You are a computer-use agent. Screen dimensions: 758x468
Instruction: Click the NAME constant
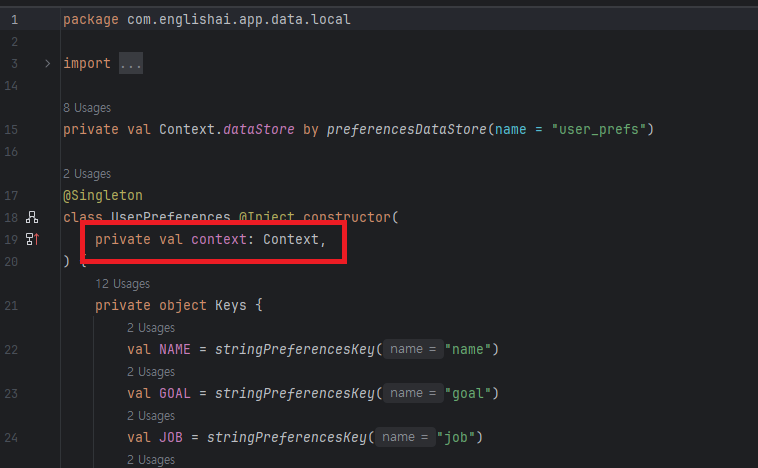coord(175,350)
